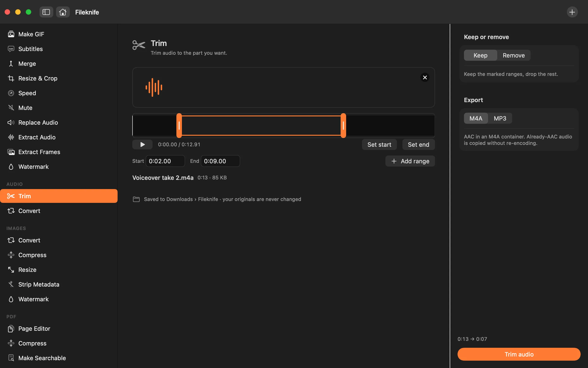Switch to the Remove mode option
The height and width of the screenshot is (368, 588).
513,55
